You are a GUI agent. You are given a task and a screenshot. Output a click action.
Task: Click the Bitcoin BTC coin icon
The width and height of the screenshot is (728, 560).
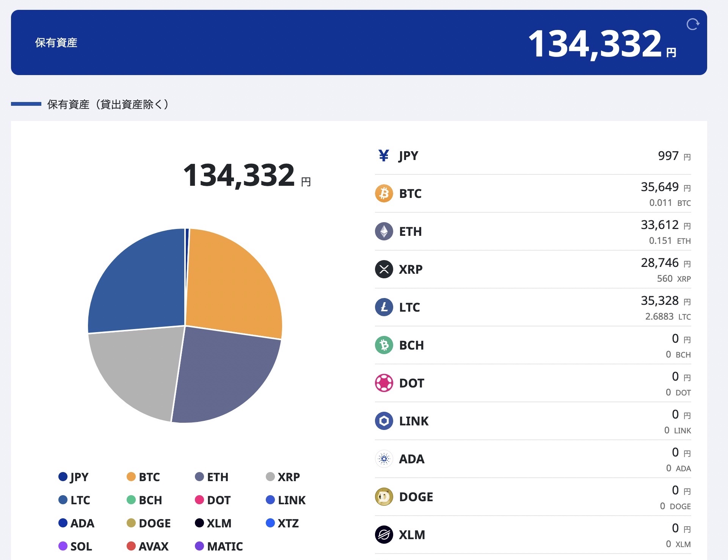(384, 193)
